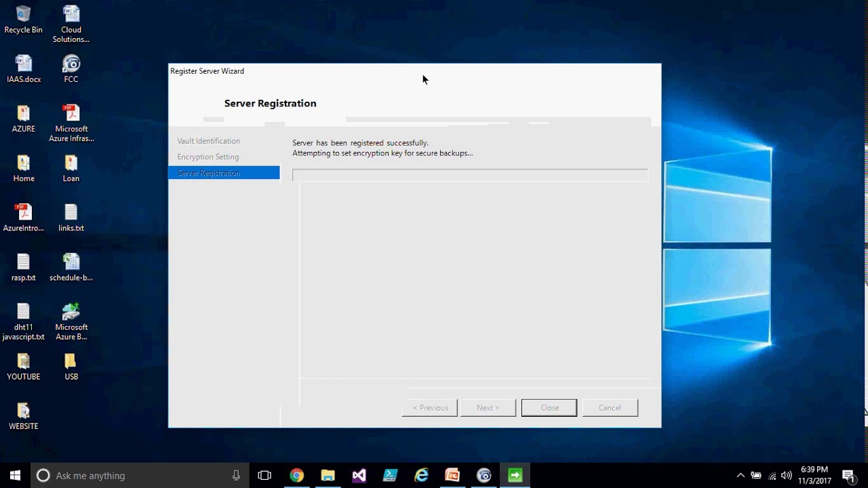The image size is (868, 488).
Task: Launch Google Chrome from taskbar
Action: 296,475
